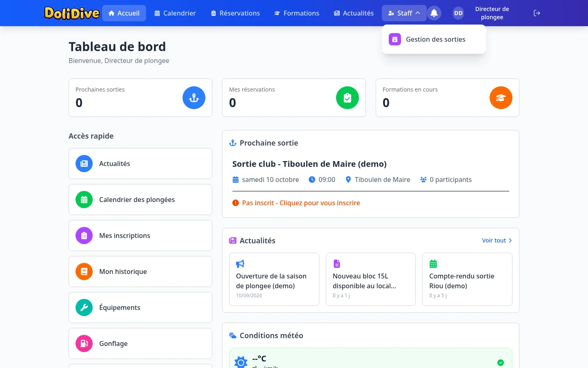The image size is (588, 368).
Task: Click the anchor icon in Prochaines sorties
Action: pyautogui.click(x=194, y=98)
